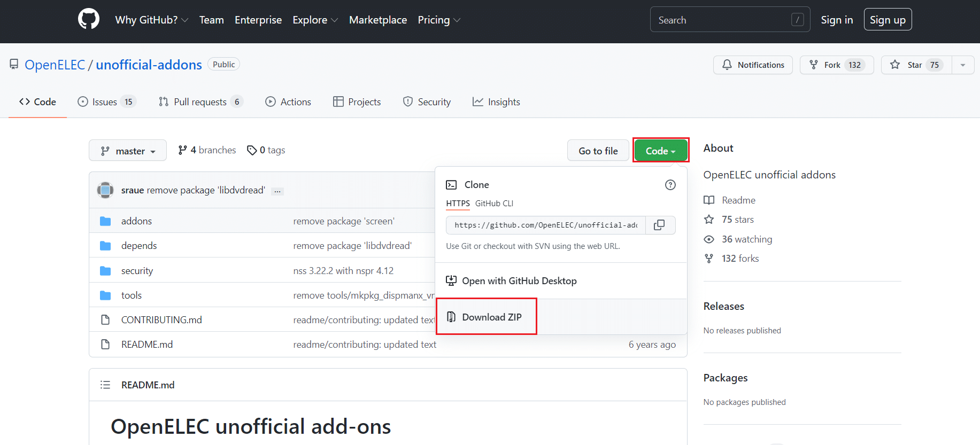Click the addons folder icon
This screenshot has height=445, width=980.
point(105,221)
